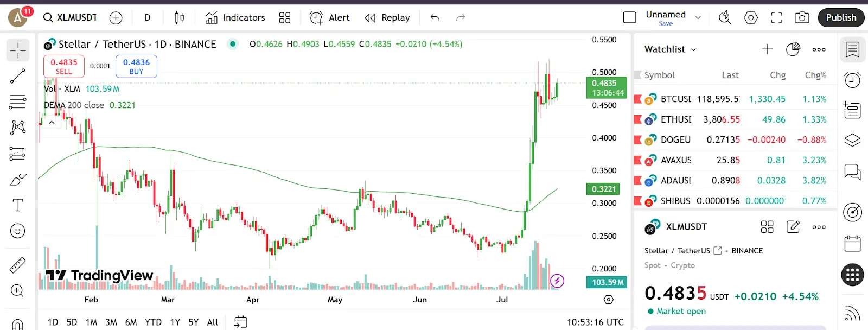Open the Fibonacci retracement tools
Image resolution: width=868 pixels, height=330 pixels.
coord(18,102)
